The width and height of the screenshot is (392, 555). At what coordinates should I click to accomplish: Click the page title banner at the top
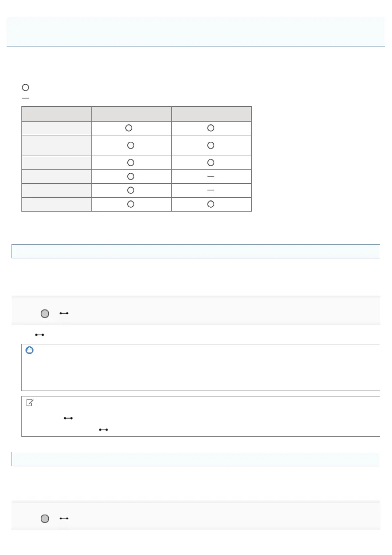pos(196,31)
